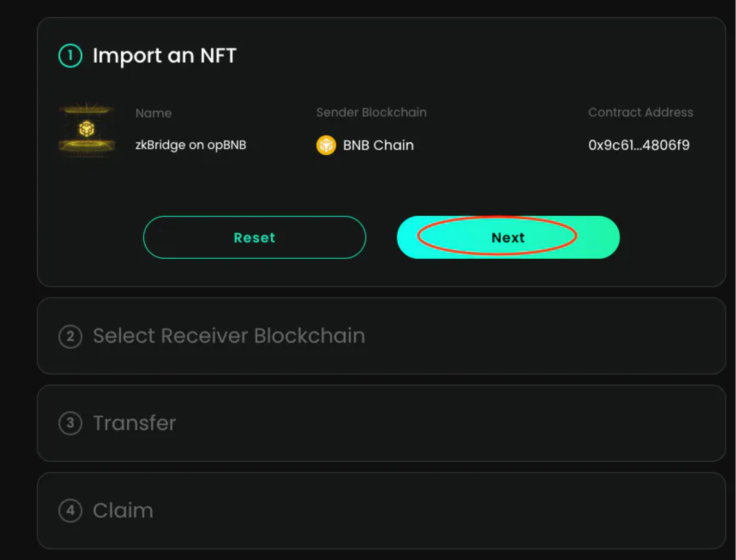
Task: Select the zkBridge on opBNB NFT thumbnail
Action: [87, 130]
